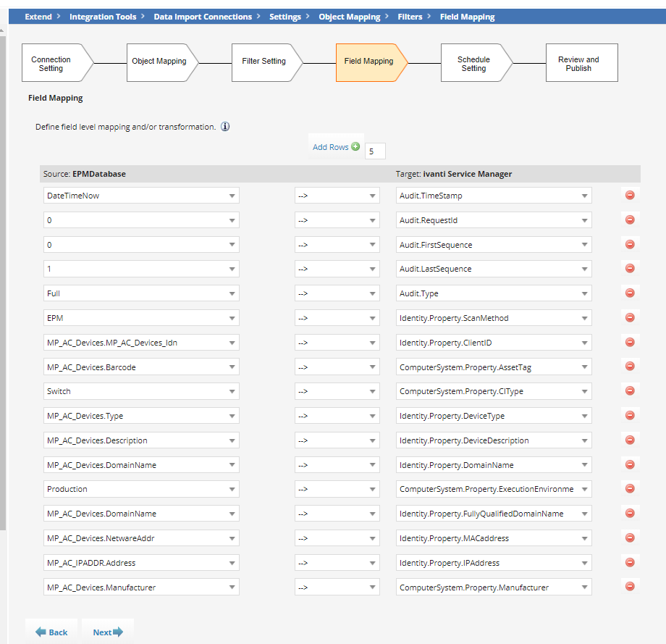Image resolution: width=666 pixels, height=644 pixels.
Task: Remove the Identity.Property.MACAddress mapping row
Action: 629,538
